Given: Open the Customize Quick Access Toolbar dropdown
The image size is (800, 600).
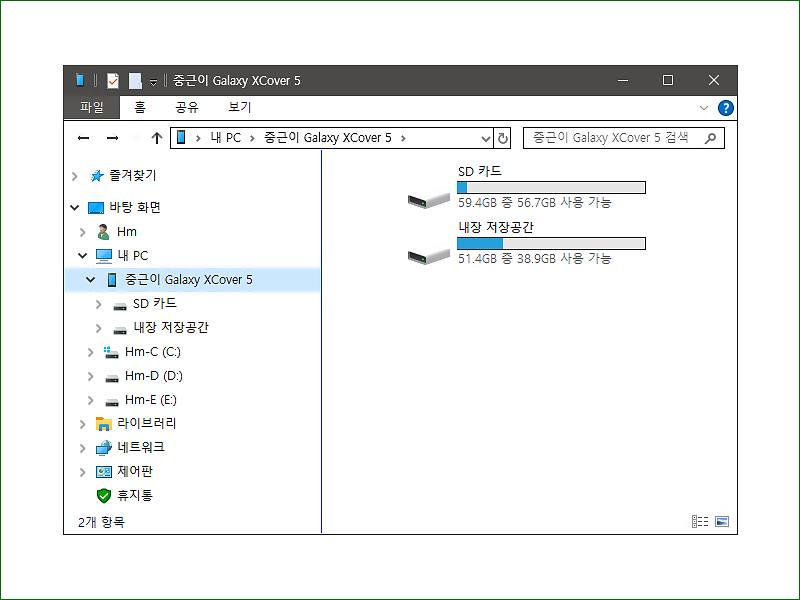Looking at the screenshot, I should 153,81.
